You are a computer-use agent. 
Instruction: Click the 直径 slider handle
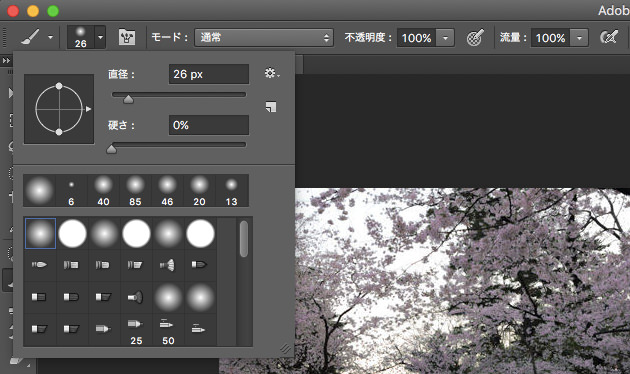point(128,99)
